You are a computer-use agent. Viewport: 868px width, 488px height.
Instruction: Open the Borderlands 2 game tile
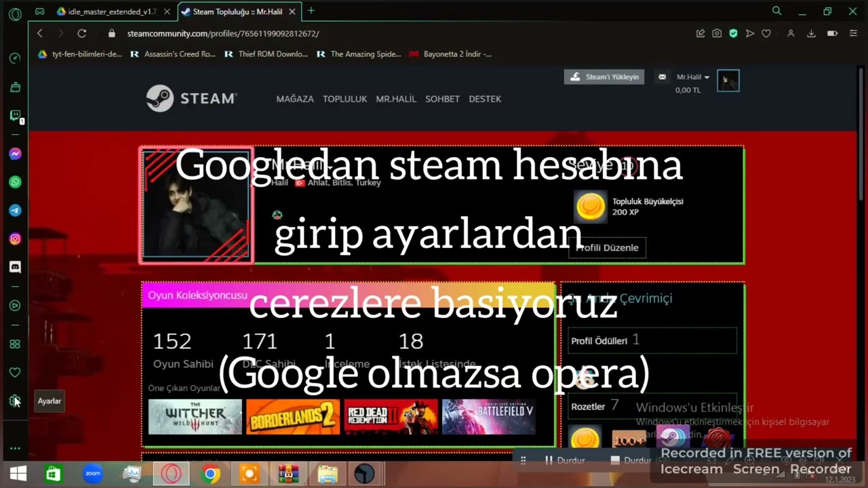point(293,417)
